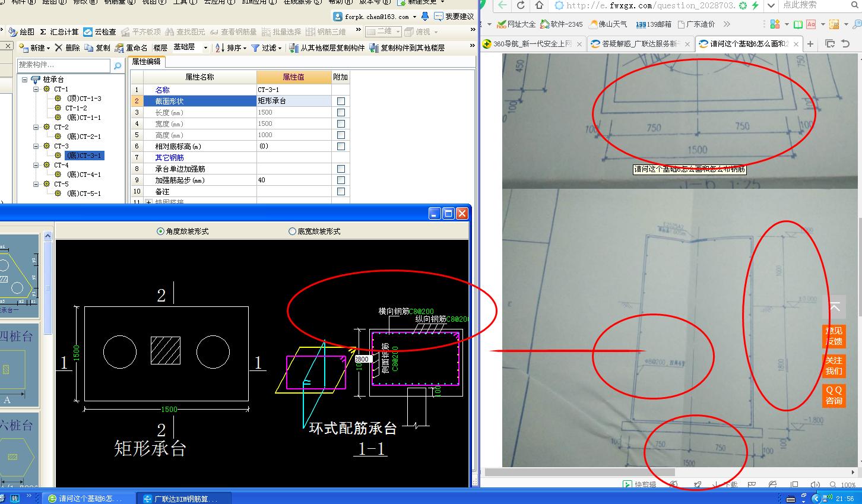Image resolution: width=862 pixels, height=504 pixels.
Task: Open 139邮箱 bookmark
Action: (x=654, y=24)
